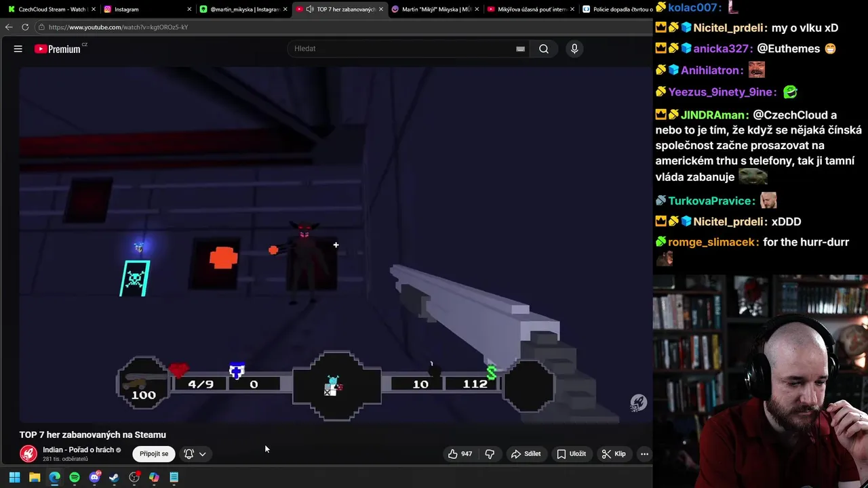The image size is (868, 488).
Task: Switch to Policie dopadla čtvrtou tab
Action: pos(616,9)
